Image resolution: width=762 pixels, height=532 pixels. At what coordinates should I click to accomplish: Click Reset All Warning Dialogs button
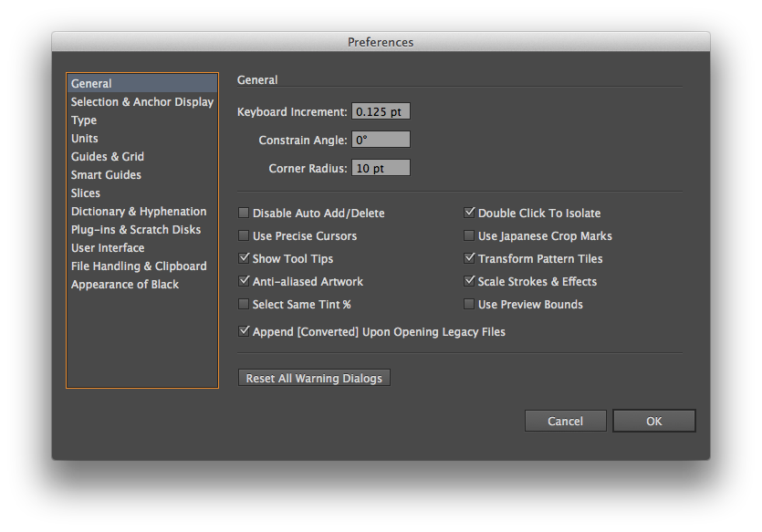tap(314, 378)
